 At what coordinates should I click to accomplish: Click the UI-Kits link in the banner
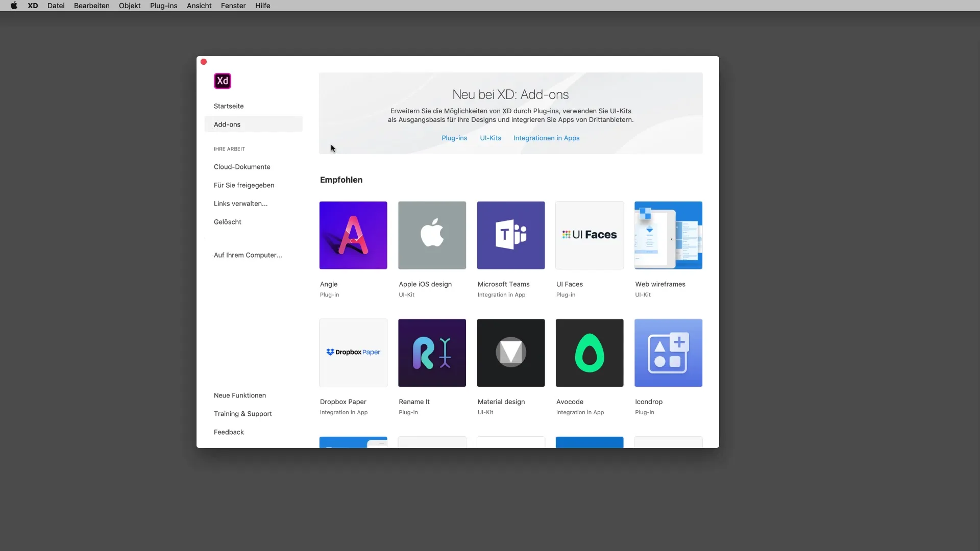(491, 138)
